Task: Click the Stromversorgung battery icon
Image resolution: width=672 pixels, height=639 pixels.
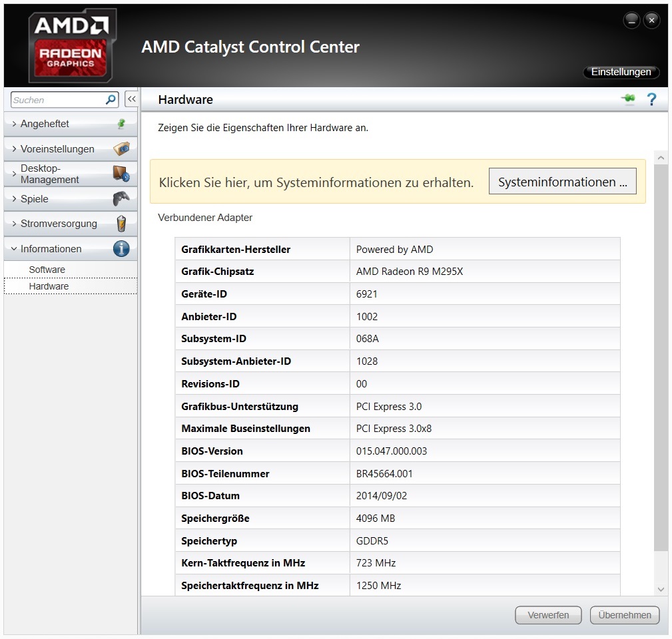Action: pyautogui.click(x=121, y=224)
